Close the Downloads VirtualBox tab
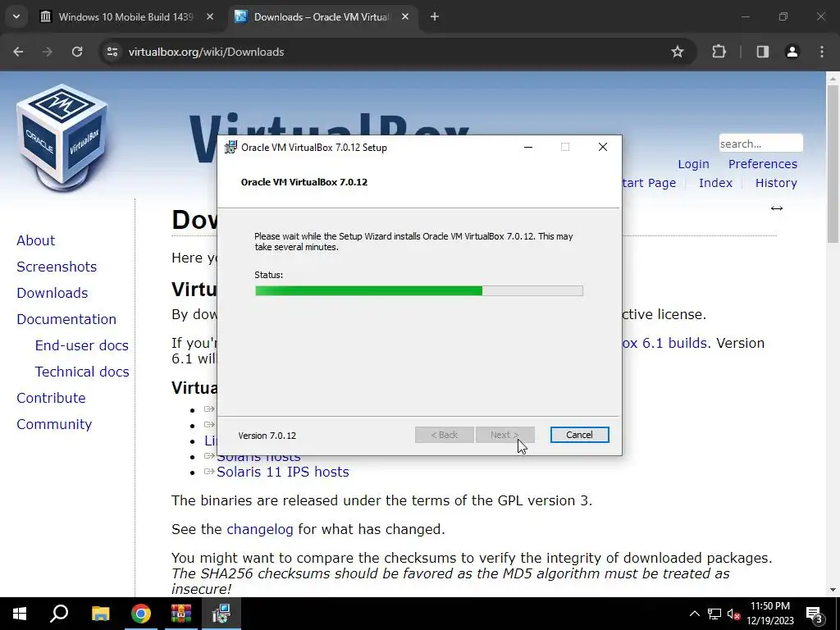This screenshot has width=840, height=630. point(405,16)
